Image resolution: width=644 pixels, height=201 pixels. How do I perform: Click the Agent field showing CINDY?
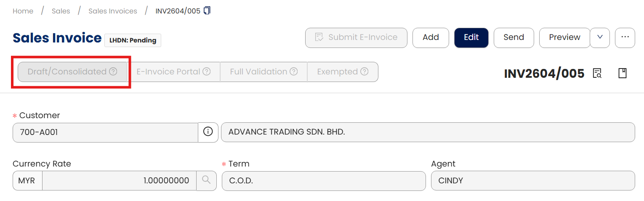532,181
